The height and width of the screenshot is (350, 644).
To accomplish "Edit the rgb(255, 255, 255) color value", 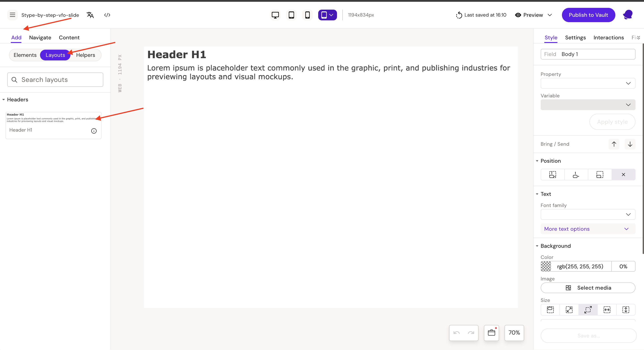I will tap(580, 267).
